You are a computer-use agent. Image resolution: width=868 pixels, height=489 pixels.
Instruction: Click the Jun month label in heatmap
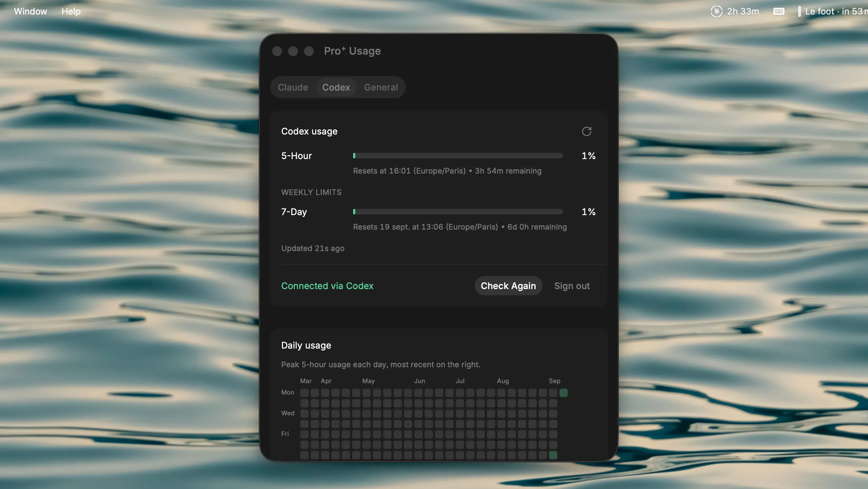pyautogui.click(x=419, y=381)
